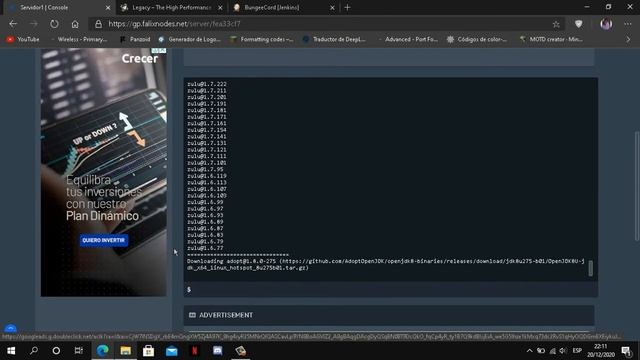Click the ADVERTISEMENT panel header
The height and width of the screenshot is (360, 640).
click(x=389, y=315)
